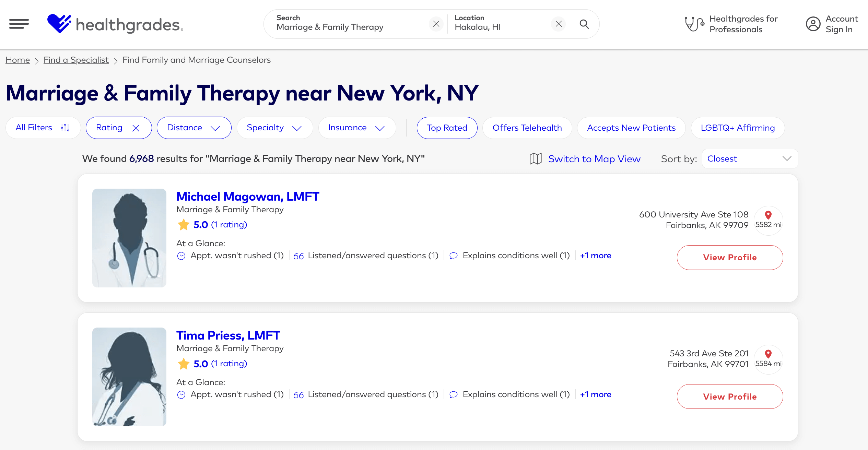The image size is (868, 450).
Task: Toggle the Top Rated filter chip
Action: click(x=447, y=128)
